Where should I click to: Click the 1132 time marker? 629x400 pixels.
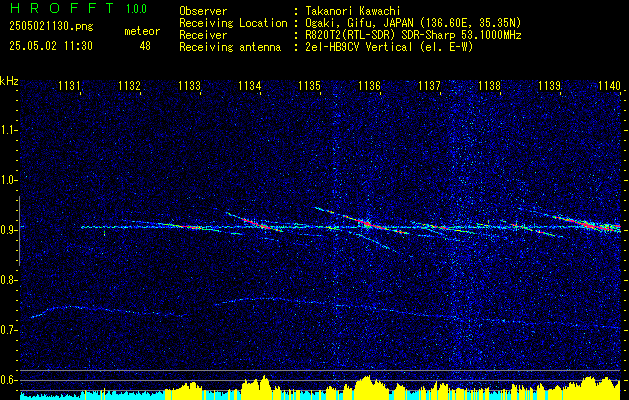click(130, 85)
